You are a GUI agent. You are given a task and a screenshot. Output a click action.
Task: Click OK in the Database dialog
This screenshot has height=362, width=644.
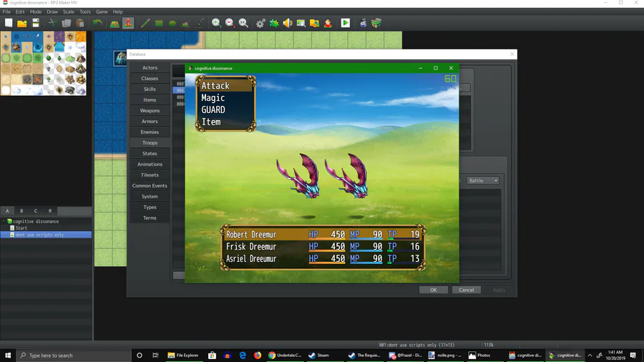[434, 290]
